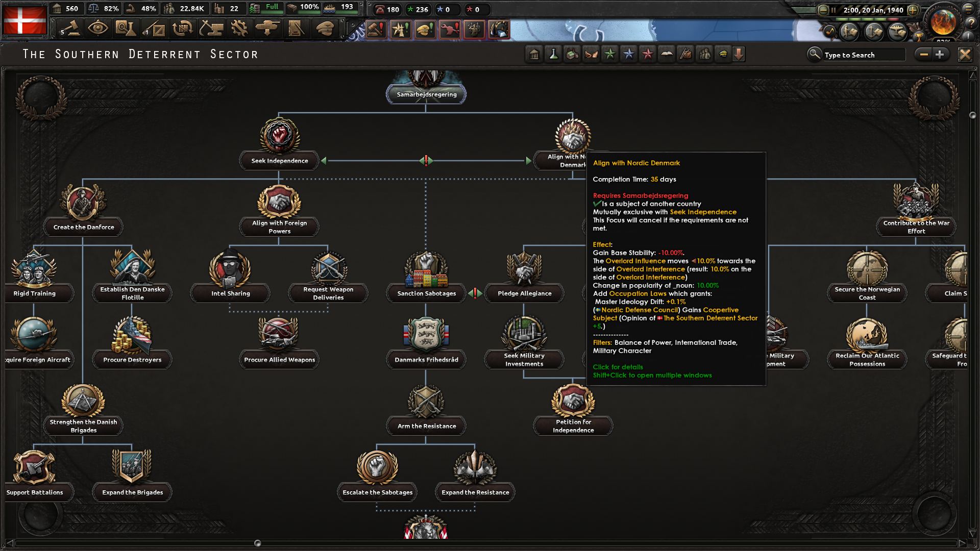Open the Decisions panel via the gavel icon

(x=70, y=29)
